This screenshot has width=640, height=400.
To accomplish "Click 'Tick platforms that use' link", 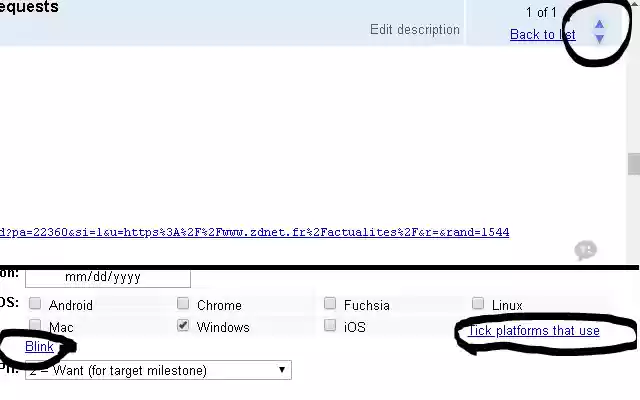I will [534, 330].
